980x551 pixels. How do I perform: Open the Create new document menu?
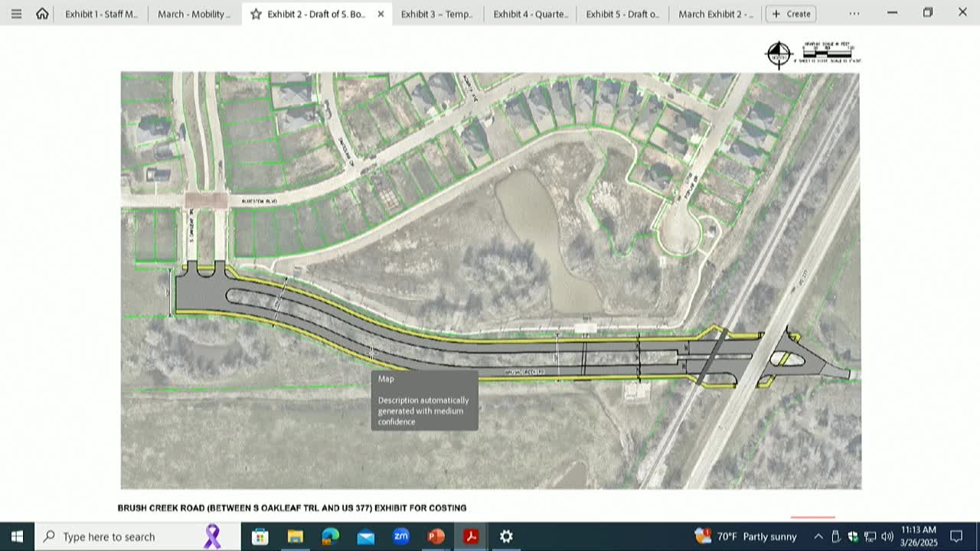790,13
